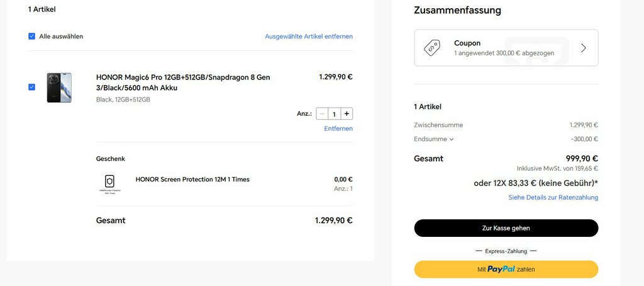Increase quantity with the plus button
The width and height of the screenshot is (644, 286).
[x=347, y=113]
